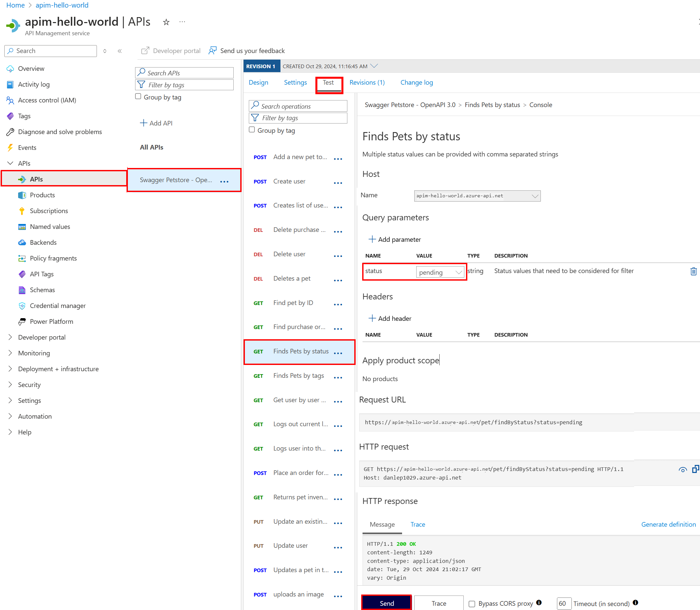Edit the Timeout seconds field
The image size is (700, 610).
[x=564, y=603]
